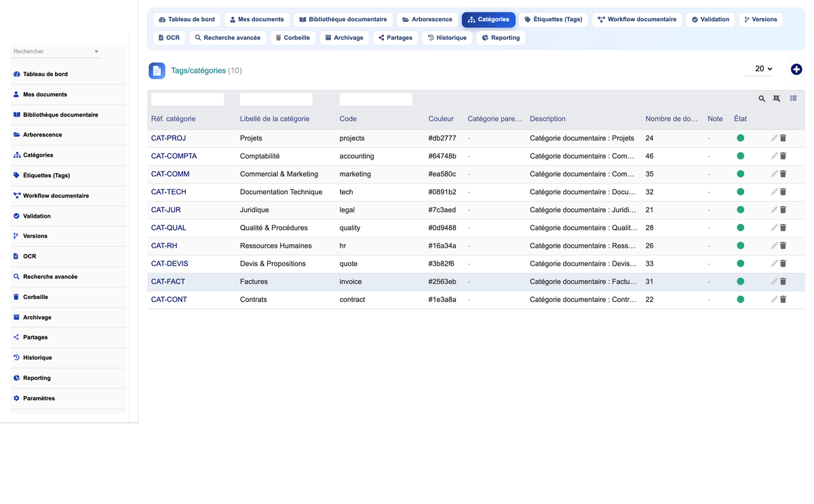Screen dimensions: 814x504
Task: Edit the CAT-TECH row pencil icon
Action: (x=774, y=192)
